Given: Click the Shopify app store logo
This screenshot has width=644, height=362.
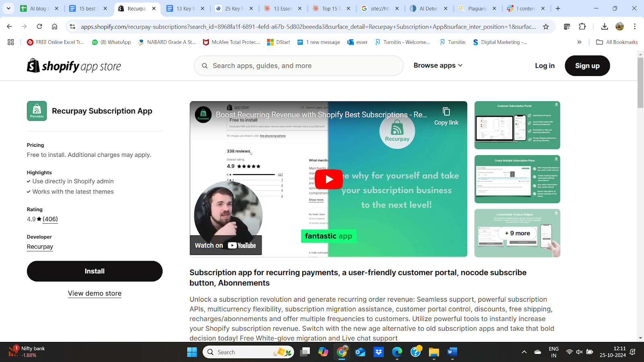Looking at the screenshot, I should (x=74, y=66).
